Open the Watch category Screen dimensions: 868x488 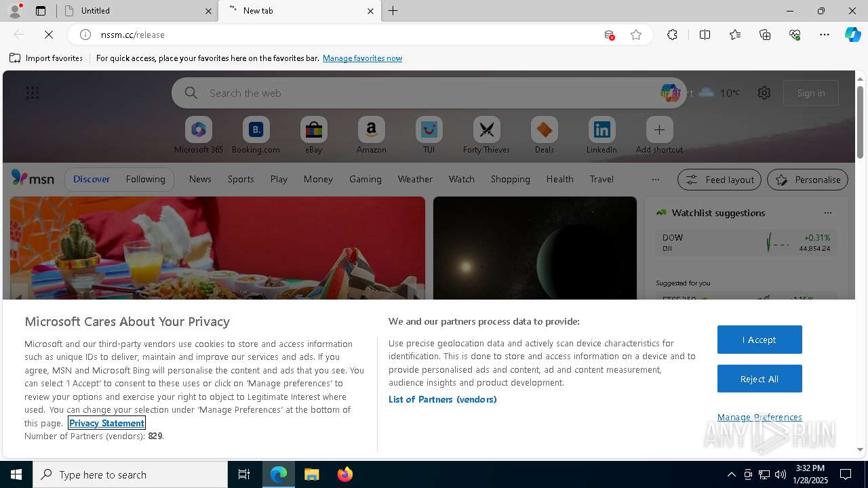coord(462,179)
